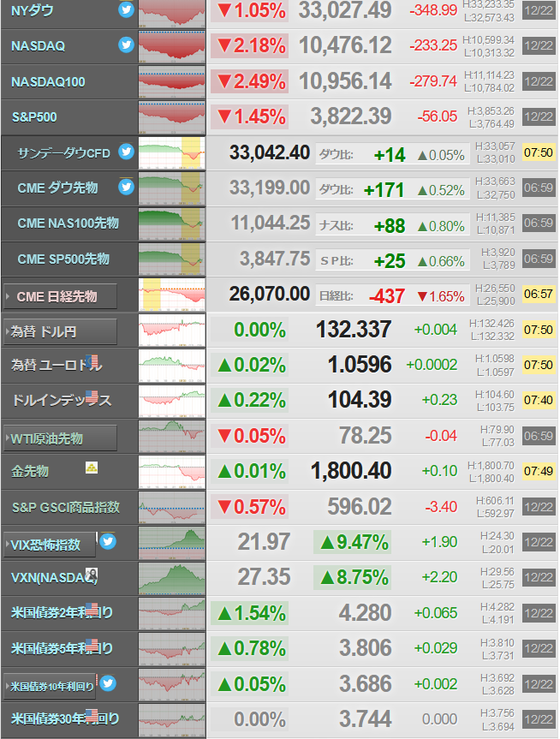Open the CME ダウ先物 link
Viewport: 560px width, 739px height.
(x=57, y=188)
